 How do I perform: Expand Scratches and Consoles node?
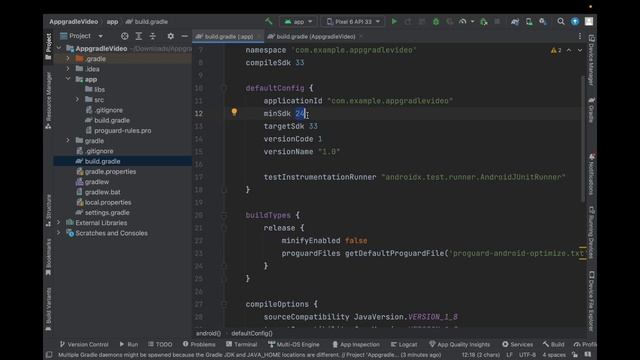pos(59,233)
